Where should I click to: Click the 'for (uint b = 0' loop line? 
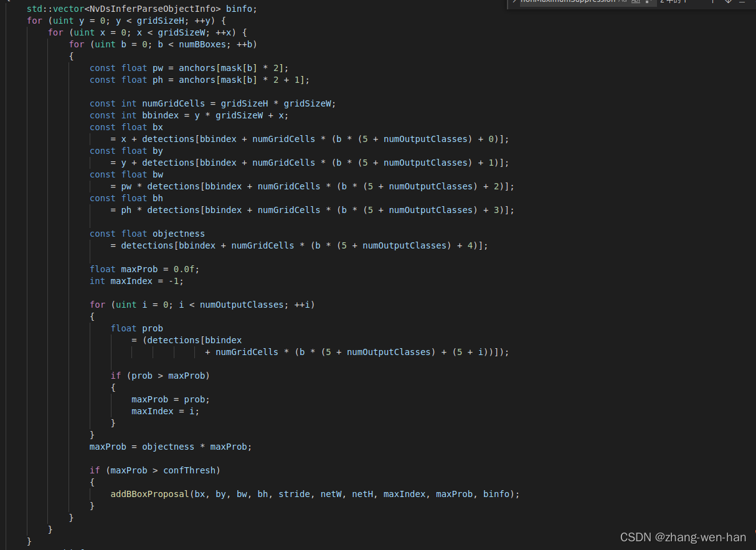point(163,44)
